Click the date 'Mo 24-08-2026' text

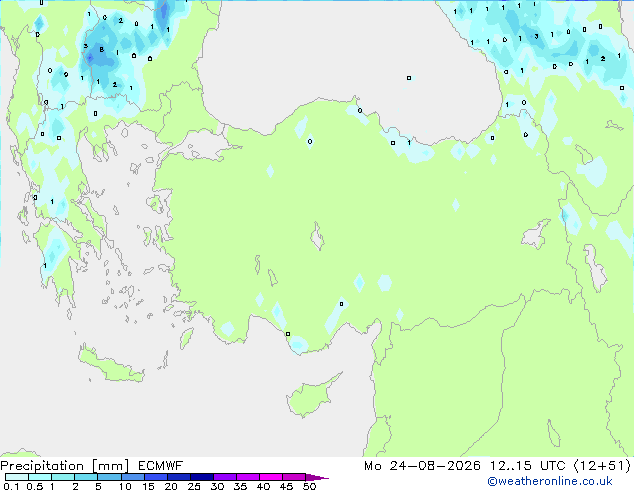click(422, 466)
